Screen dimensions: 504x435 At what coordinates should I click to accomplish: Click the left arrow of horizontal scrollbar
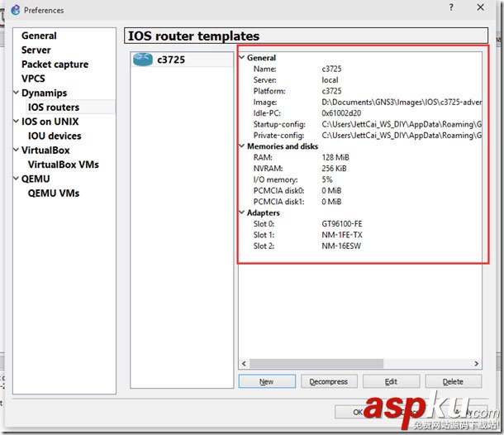click(x=244, y=364)
